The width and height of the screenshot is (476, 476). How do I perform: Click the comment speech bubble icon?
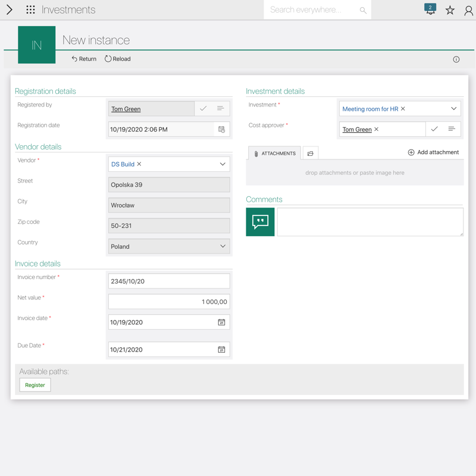[x=260, y=222]
